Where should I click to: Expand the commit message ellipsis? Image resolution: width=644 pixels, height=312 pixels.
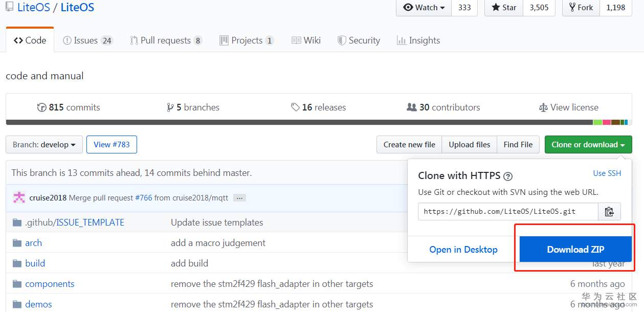click(x=239, y=198)
